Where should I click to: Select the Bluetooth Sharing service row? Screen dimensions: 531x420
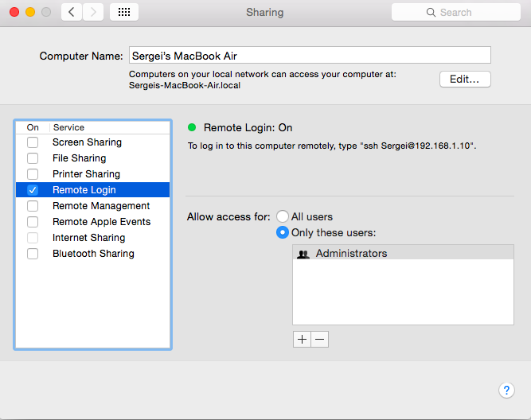tap(93, 254)
